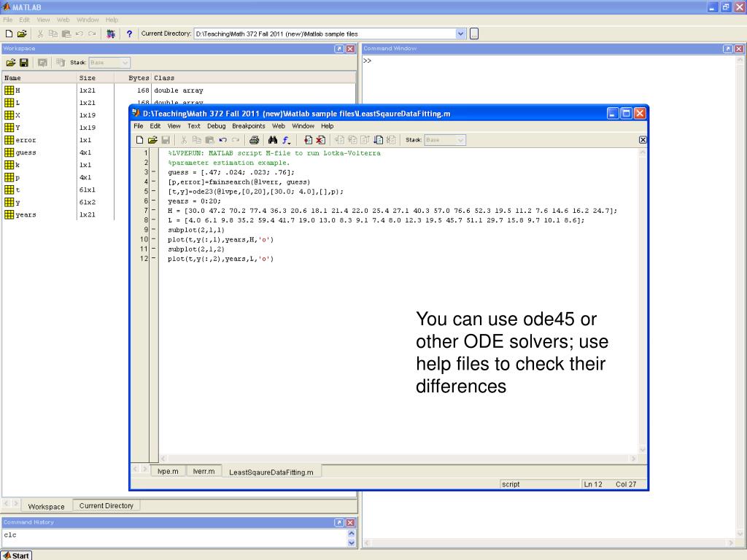The image size is (747, 560).
Task: Open main MATLAB Web menu
Action: [63, 20]
